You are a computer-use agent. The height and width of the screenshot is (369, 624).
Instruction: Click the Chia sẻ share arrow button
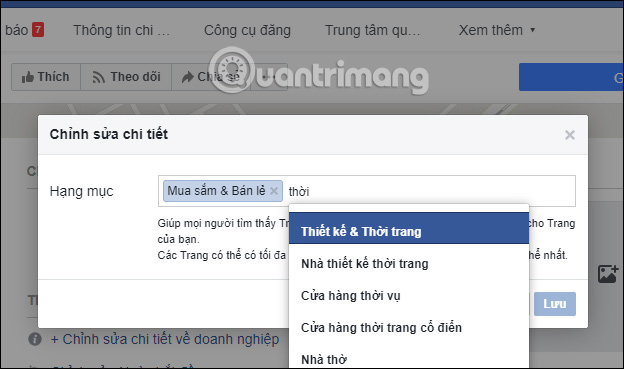click(211, 77)
